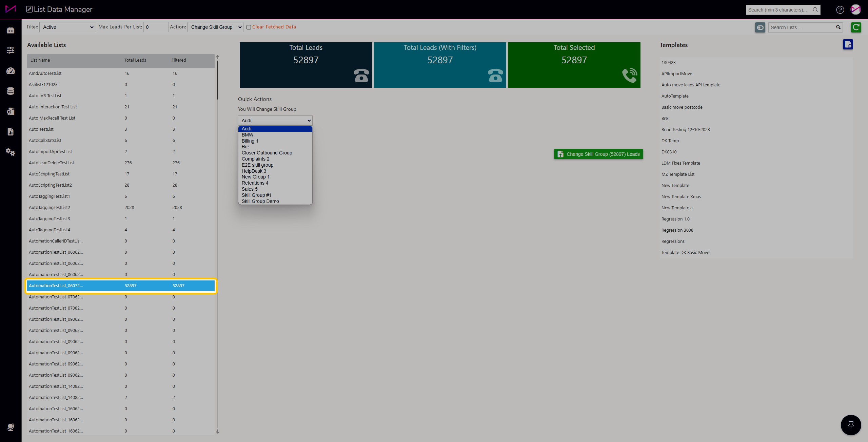Open the user profile avatar
868x442 pixels.
[855, 9]
